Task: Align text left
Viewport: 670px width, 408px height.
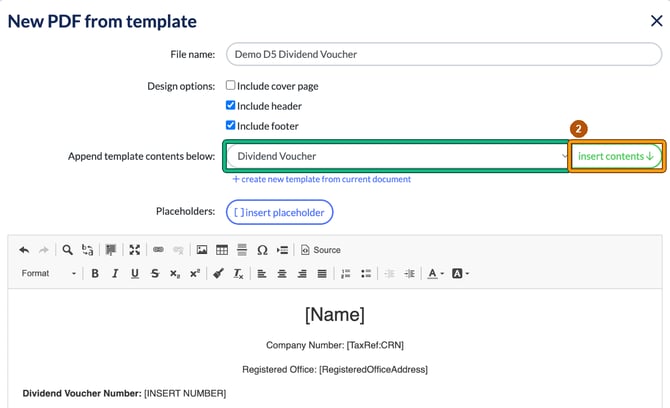Action: 262,273
